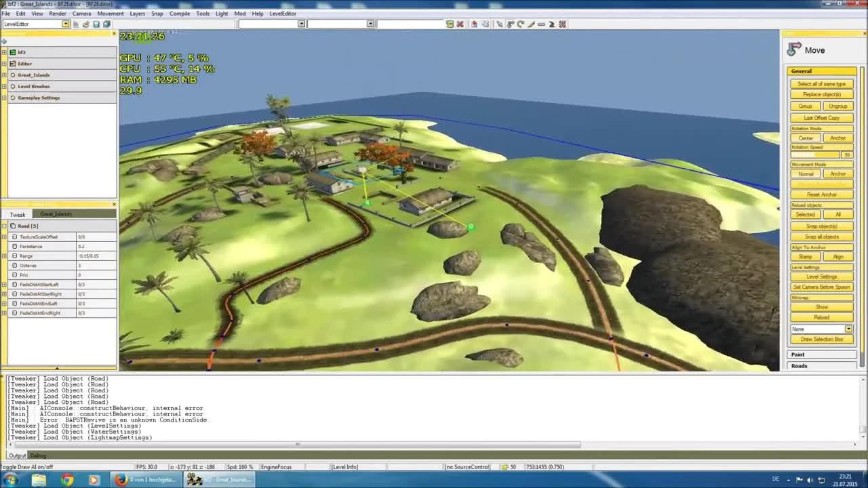The height and width of the screenshot is (488, 868).
Task: Click the red X delete icon in toolbar
Action: tap(460, 24)
